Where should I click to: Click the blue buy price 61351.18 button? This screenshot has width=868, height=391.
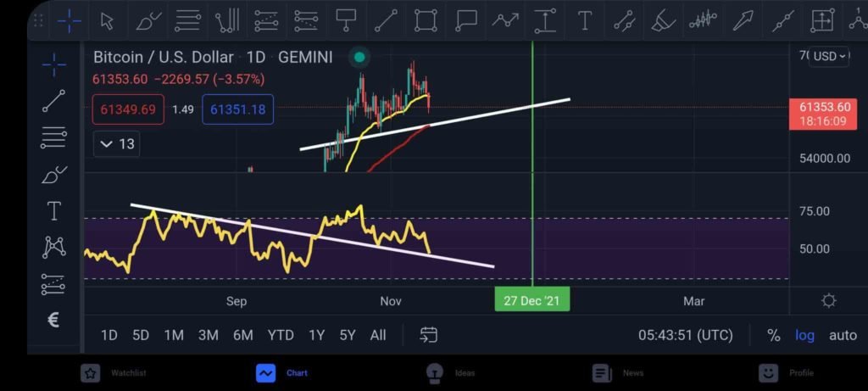coord(237,109)
